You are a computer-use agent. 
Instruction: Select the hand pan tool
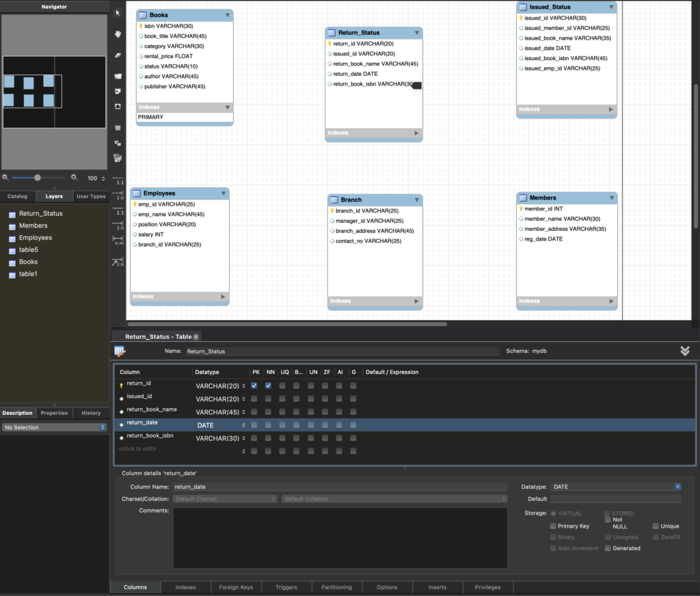tap(118, 33)
